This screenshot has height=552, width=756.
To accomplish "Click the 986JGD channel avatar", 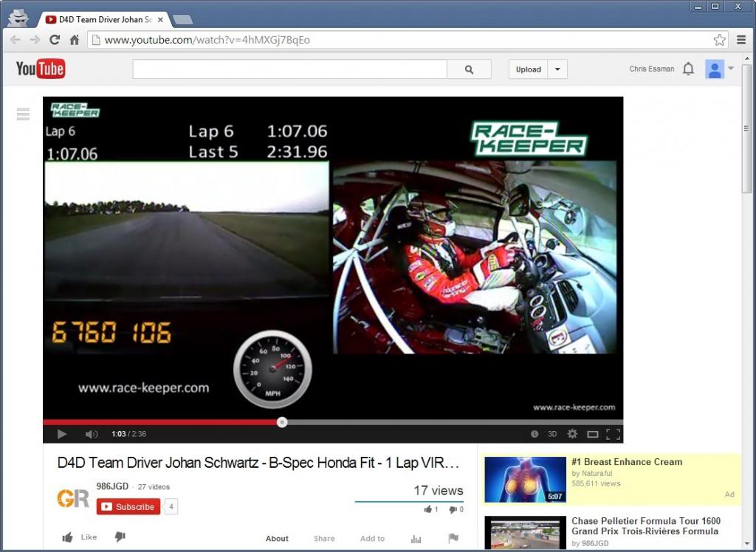I will [73, 498].
